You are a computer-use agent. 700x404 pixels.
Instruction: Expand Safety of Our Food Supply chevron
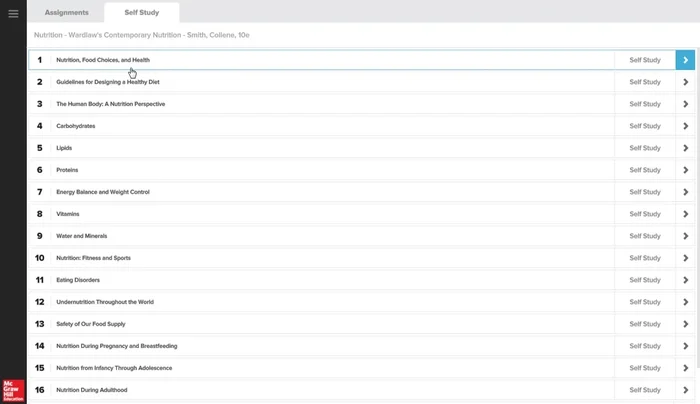click(x=685, y=324)
